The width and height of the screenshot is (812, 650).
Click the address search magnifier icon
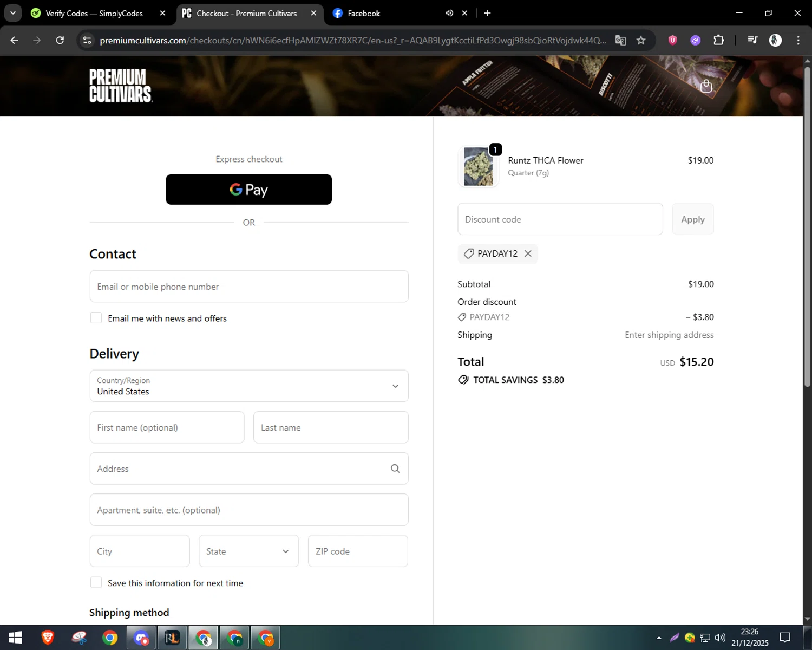(395, 469)
